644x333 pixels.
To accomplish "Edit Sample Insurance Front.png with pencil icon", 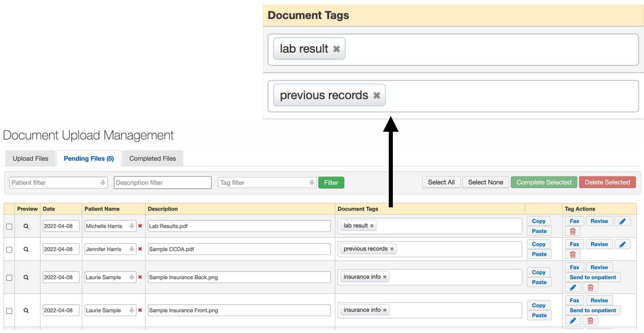I will [x=573, y=321].
